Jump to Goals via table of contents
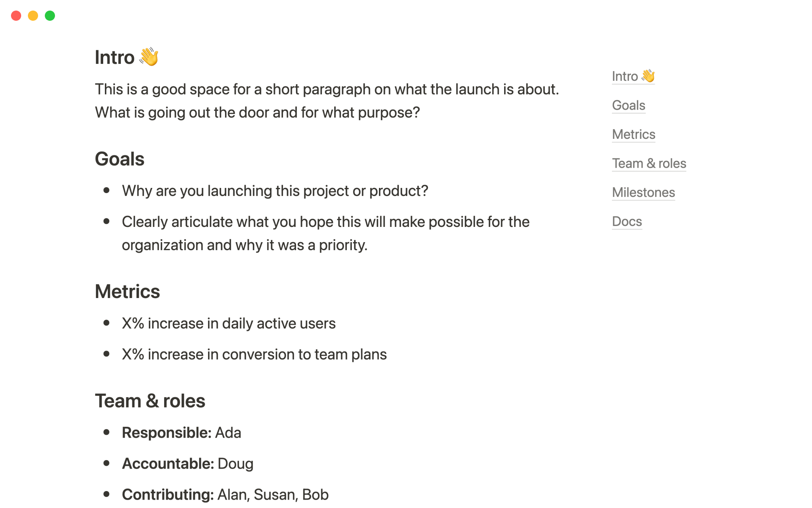Image resolution: width=812 pixels, height=508 pixels. pyautogui.click(x=628, y=105)
